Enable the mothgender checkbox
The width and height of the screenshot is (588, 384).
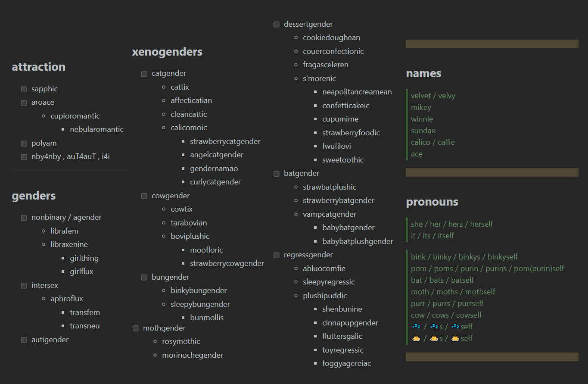pyautogui.click(x=136, y=328)
